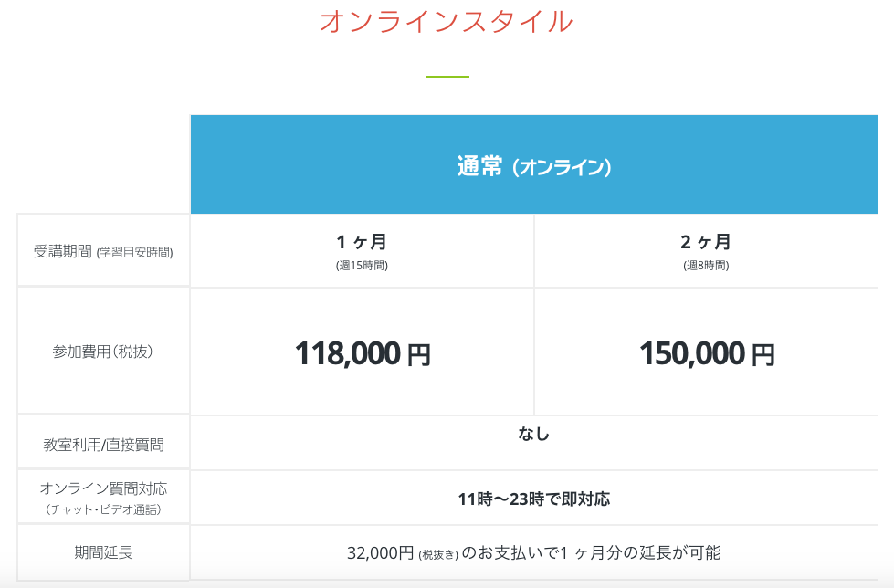Click the オンライン質問対応 row label
Screen dimensions: 894x588
click(103, 498)
